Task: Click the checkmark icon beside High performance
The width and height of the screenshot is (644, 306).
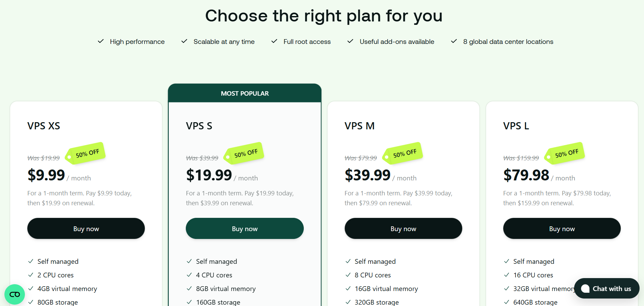Action: point(101,42)
